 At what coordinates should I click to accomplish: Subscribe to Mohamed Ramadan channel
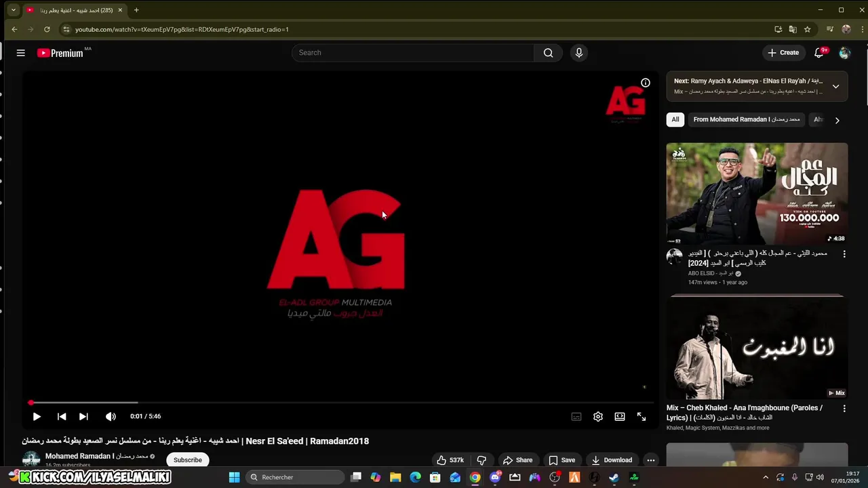pyautogui.click(x=188, y=460)
